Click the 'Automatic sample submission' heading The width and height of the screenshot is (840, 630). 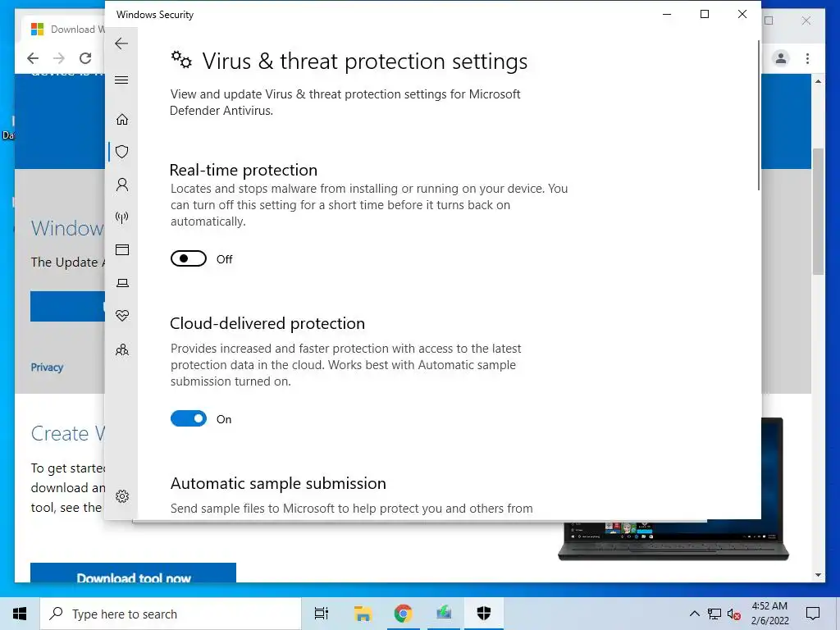(x=278, y=483)
